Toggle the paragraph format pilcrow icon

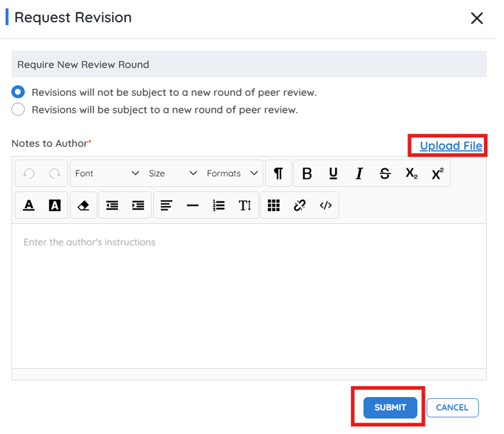point(278,174)
